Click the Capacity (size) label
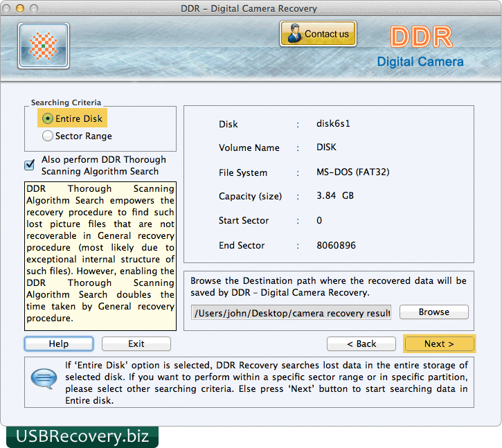 [250, 196]
